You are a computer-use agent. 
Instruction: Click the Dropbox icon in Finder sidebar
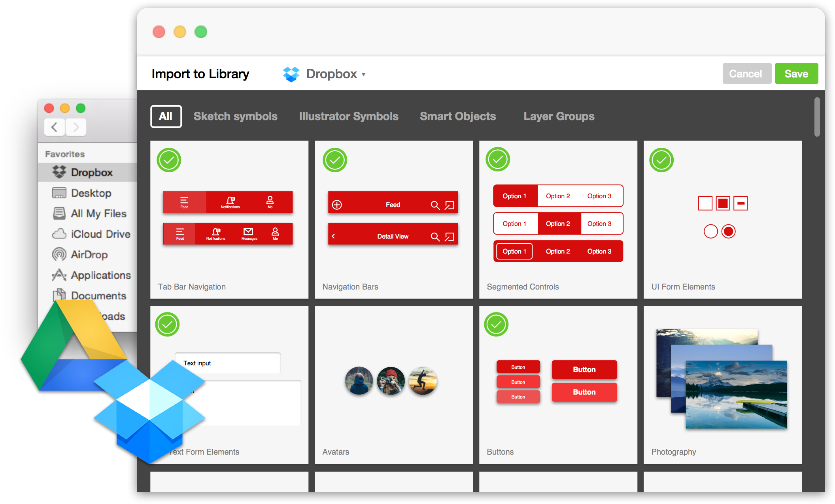[x=59, y=172]
